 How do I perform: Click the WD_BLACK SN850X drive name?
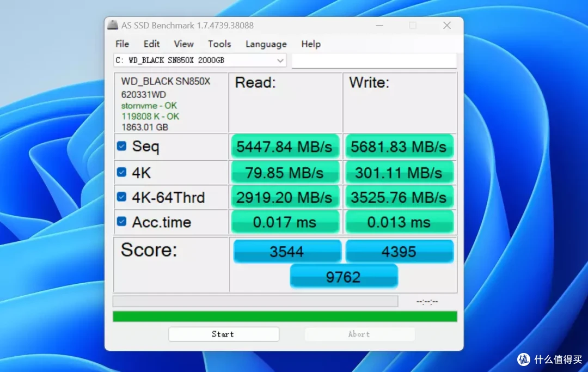click(x=166, y=81)
